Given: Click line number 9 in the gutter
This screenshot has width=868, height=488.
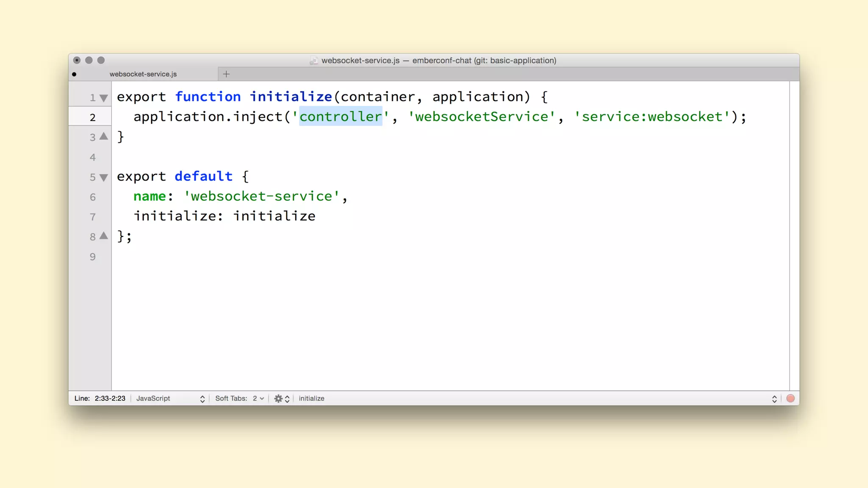Looking at the screenshot, I should click(x=92, y=257).
